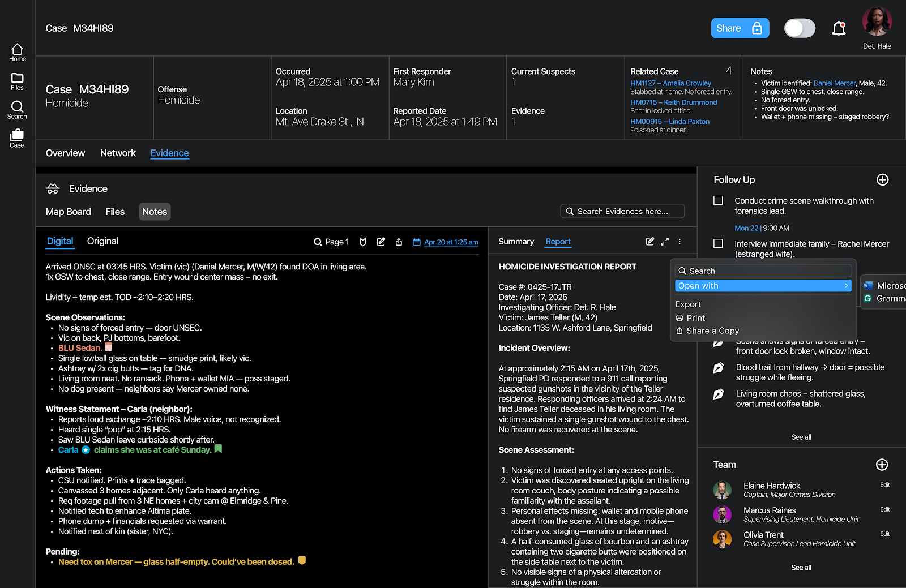Click the Page 1 search icon

point(318,242)
